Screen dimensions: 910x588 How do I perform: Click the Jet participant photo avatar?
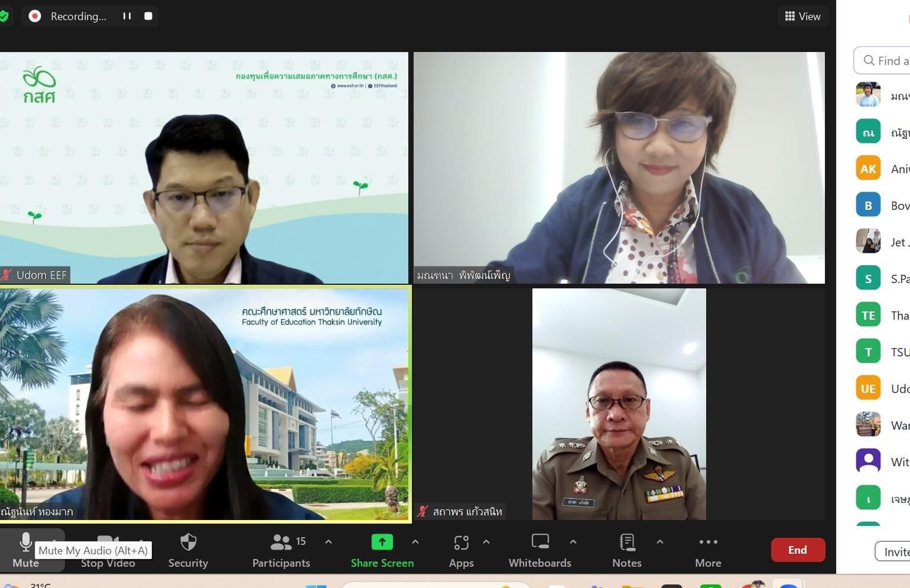[x=868, y=241]
